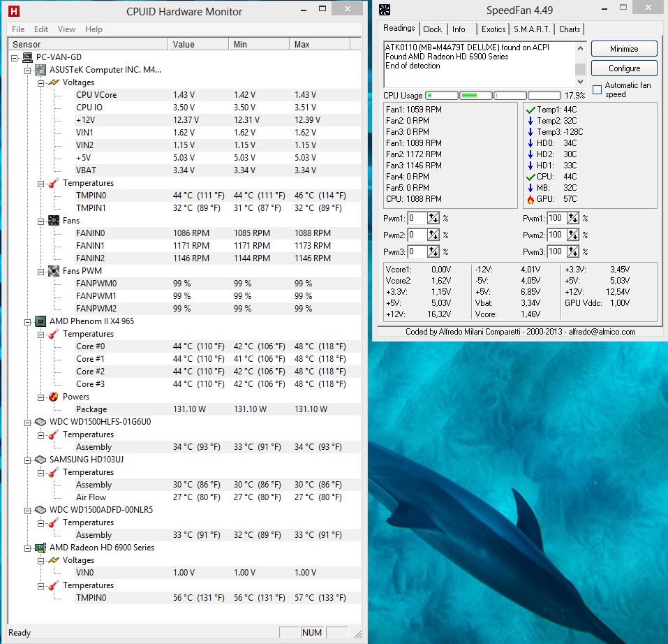Open the HWMonitor File menu

click(18, 29)
